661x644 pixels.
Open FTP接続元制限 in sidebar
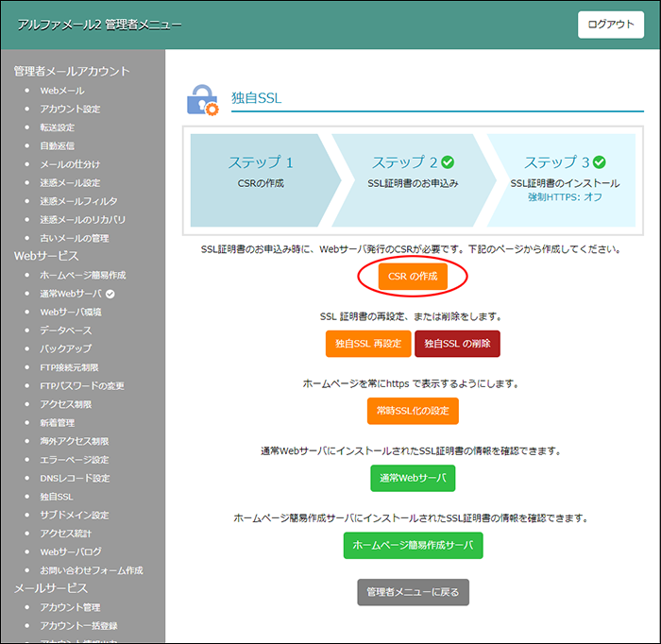(x=69, y=367)
